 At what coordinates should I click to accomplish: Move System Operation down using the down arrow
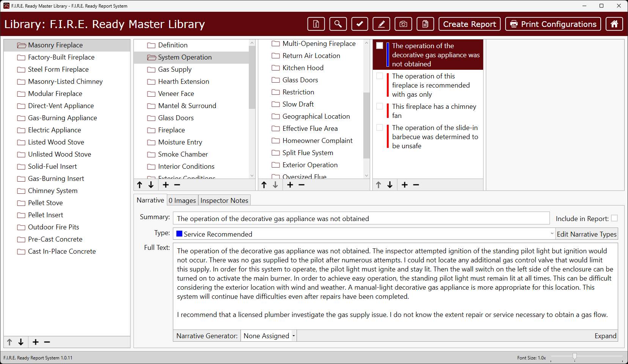[151, 185]
